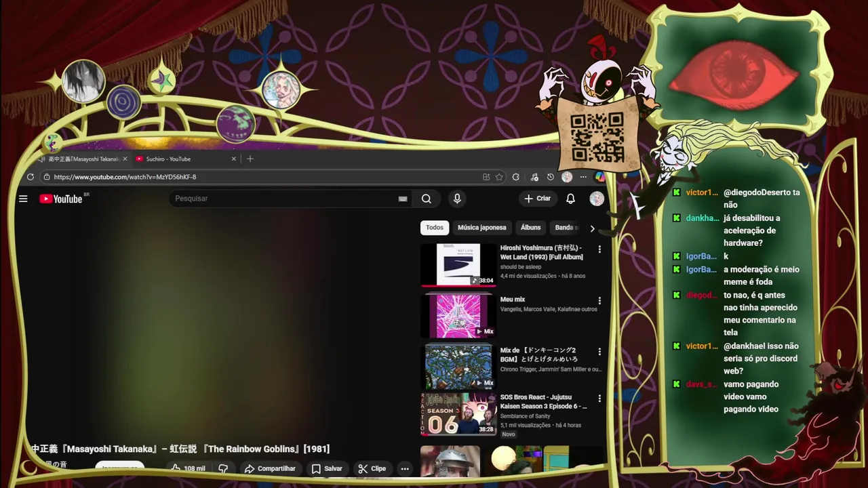Open the split screen icon in address bar
868x488 pixels.
(486, 177)
